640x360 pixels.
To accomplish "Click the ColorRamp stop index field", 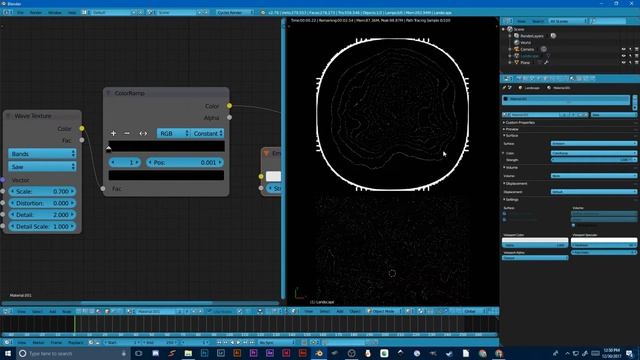I will point(125,162).
